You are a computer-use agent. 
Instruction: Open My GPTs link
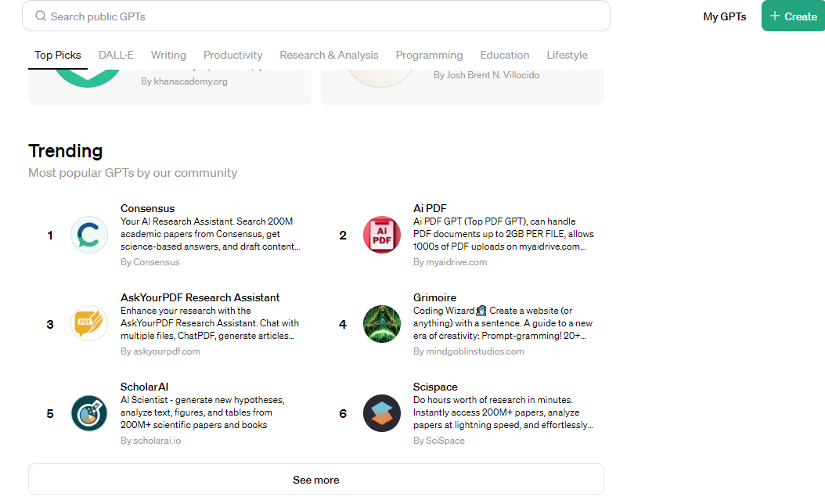pos(724,17)
